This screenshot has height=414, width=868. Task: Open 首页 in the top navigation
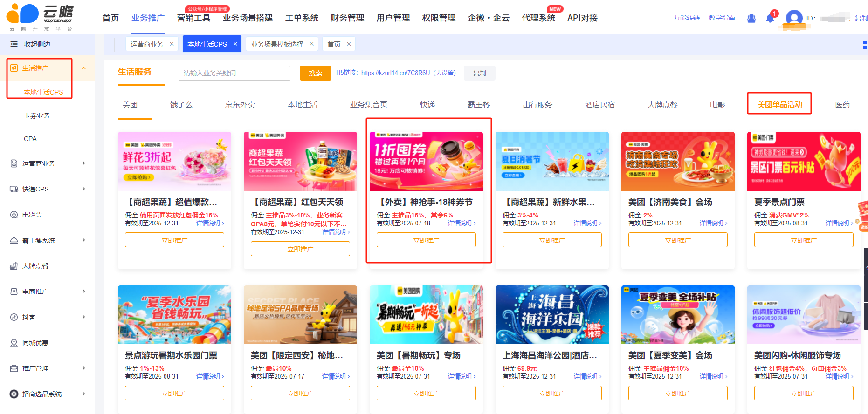coord(110,18)
